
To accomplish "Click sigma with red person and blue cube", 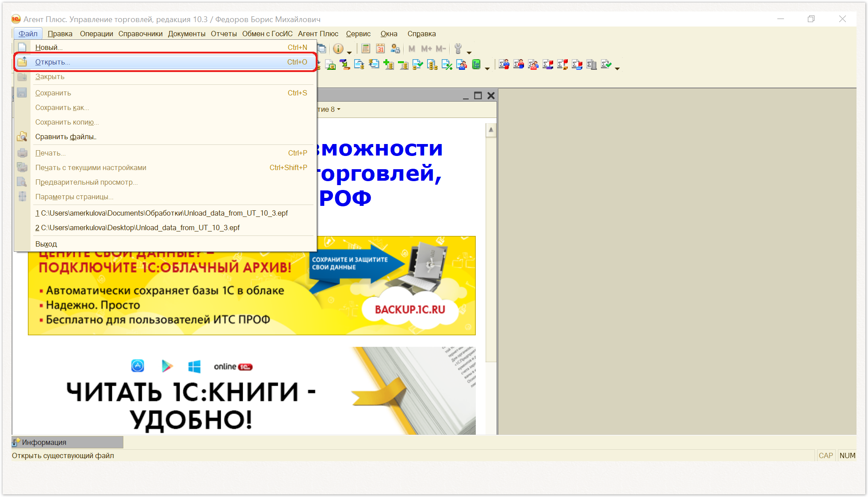I will (519, 65).
